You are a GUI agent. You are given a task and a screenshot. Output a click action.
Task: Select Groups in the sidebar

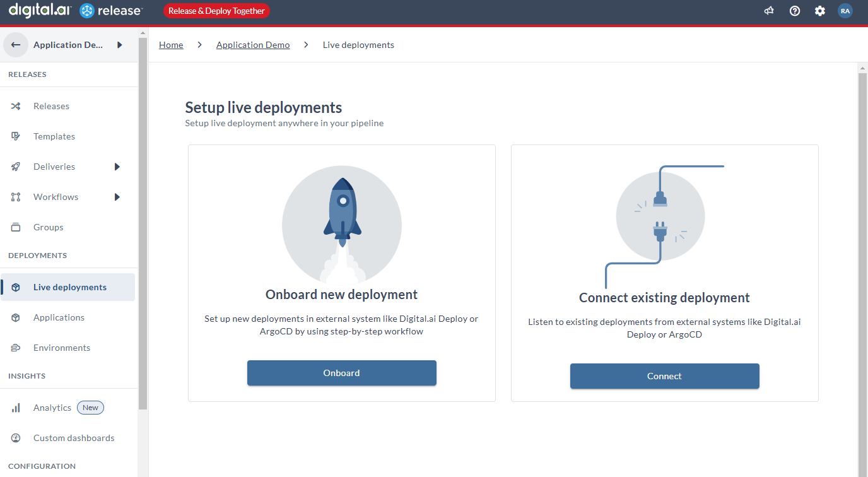[49, 227]
